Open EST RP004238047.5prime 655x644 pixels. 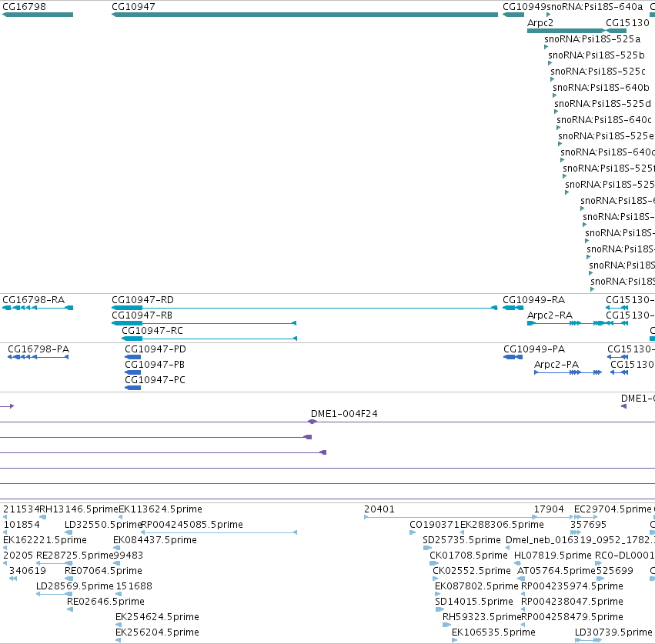pyautogui.click(x=572, y=602)
